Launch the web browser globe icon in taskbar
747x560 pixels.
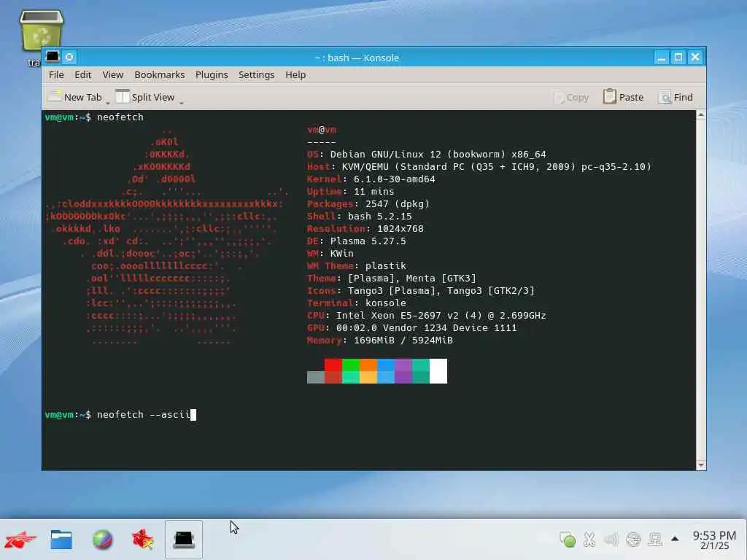102,540
